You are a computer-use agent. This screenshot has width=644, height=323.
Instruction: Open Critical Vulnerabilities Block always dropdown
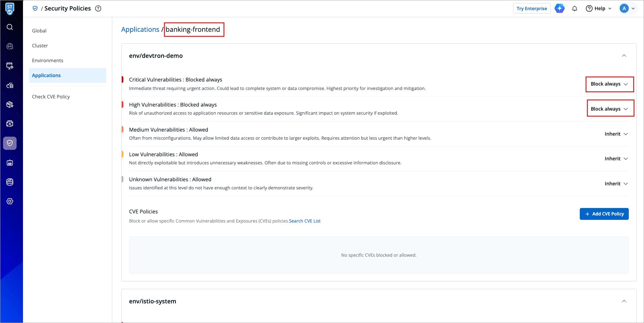[609, 84]
